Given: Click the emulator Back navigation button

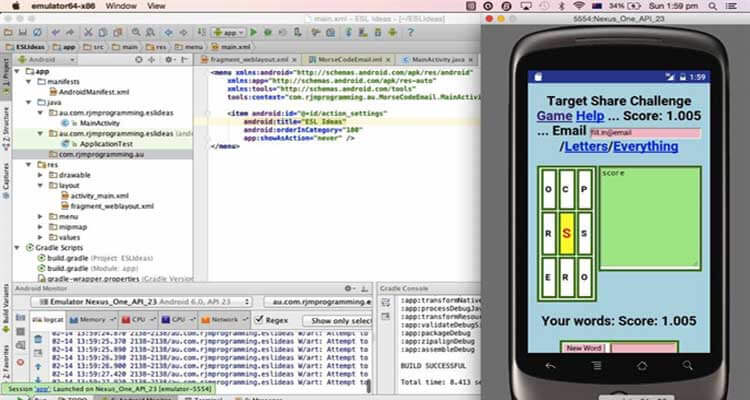Looking at the screenshot, I should tap(551, 366).
